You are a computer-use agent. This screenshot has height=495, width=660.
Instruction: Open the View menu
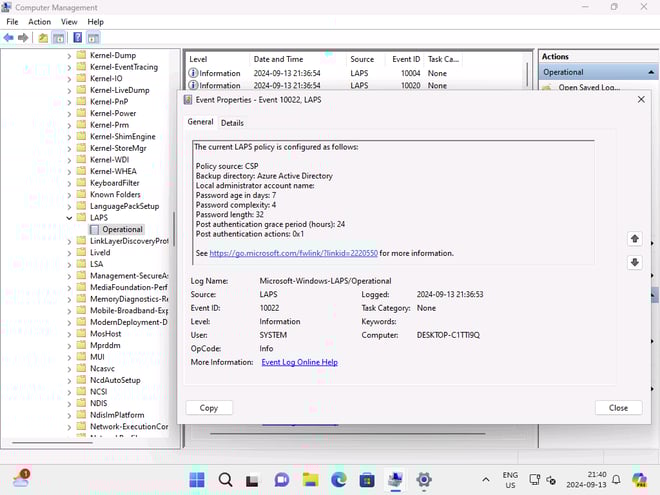[x=69, y=22]
